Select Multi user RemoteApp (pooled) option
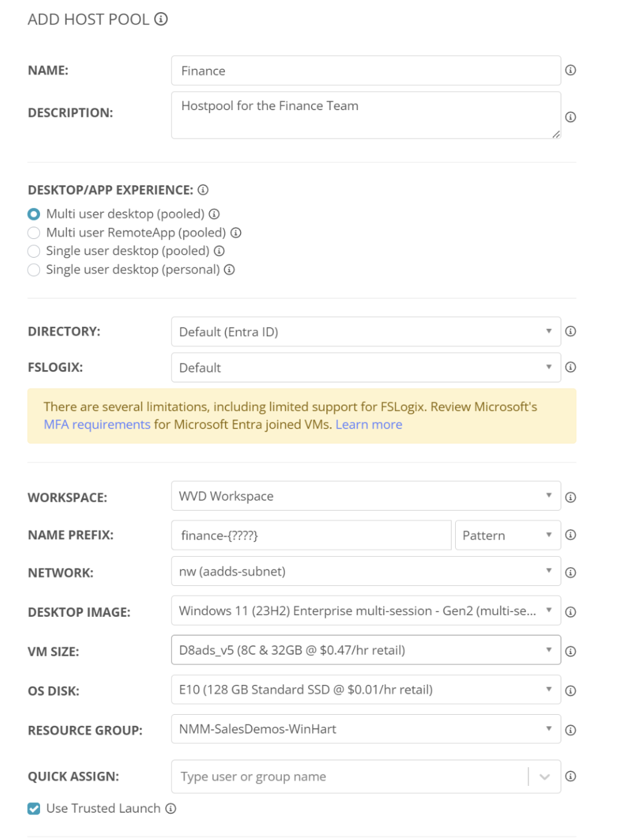Screen dimensions: 621x840 [x=34, y=233]
